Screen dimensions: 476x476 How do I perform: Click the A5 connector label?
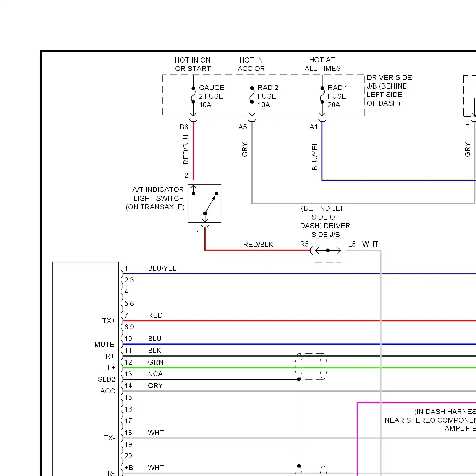(242, 127)
